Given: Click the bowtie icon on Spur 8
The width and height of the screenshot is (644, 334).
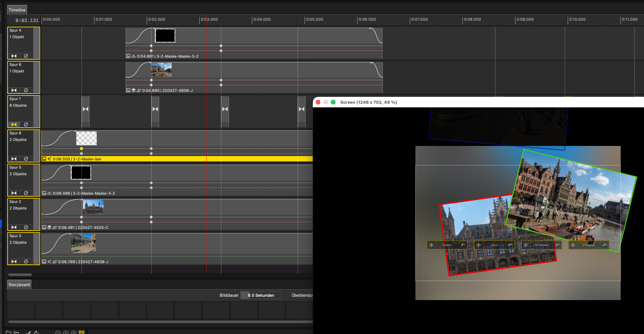Looking at the screenshot, I should [14, 159].
